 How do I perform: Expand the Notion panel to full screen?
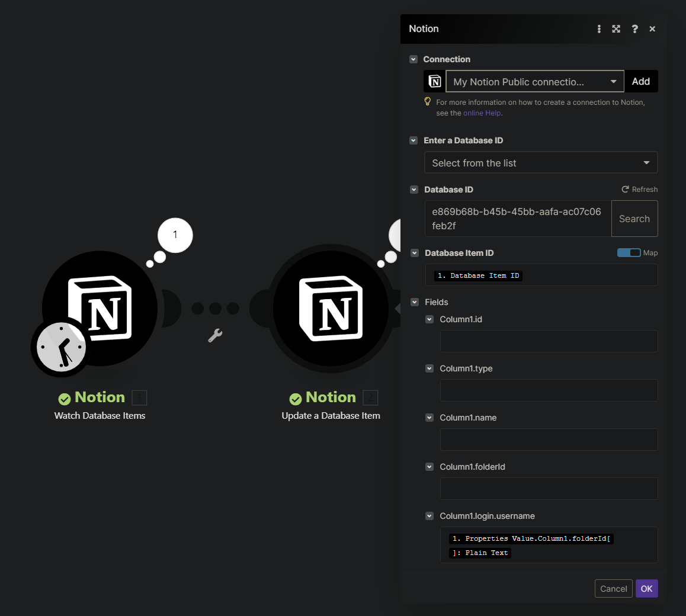(616, 29)
